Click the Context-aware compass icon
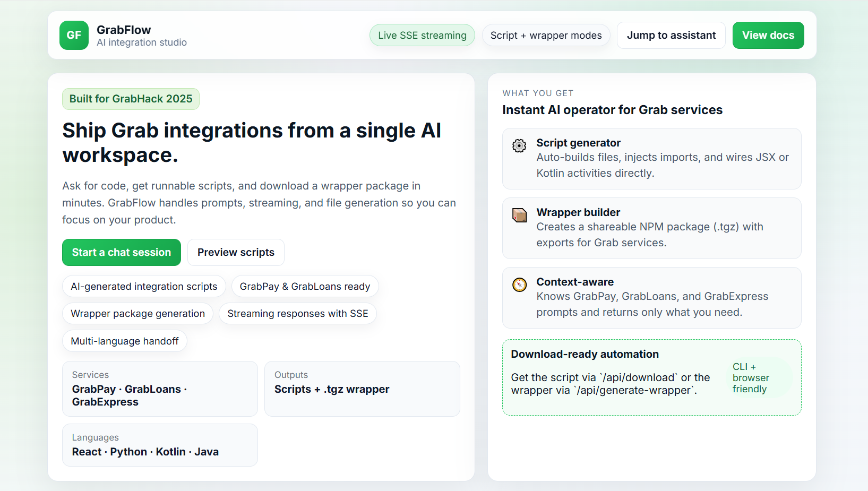 pos(519,285)
